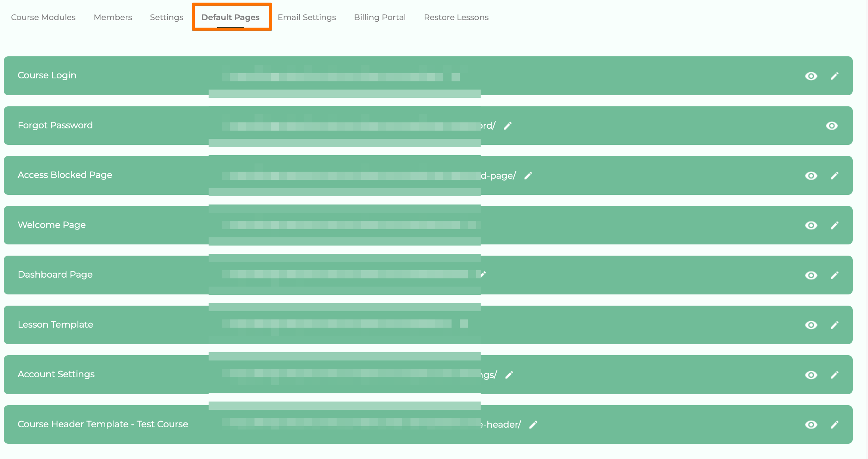This screenshot has width=868, height=459.
Task: Edit the Access Blocked Page row
Action: pos(834,176)
